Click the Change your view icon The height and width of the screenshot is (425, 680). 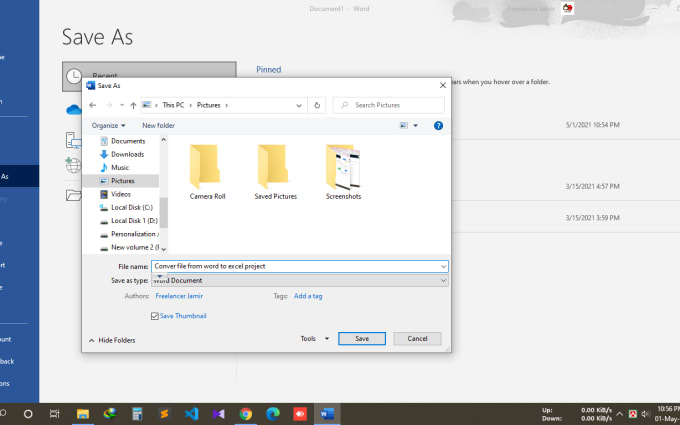click(404, 126)
